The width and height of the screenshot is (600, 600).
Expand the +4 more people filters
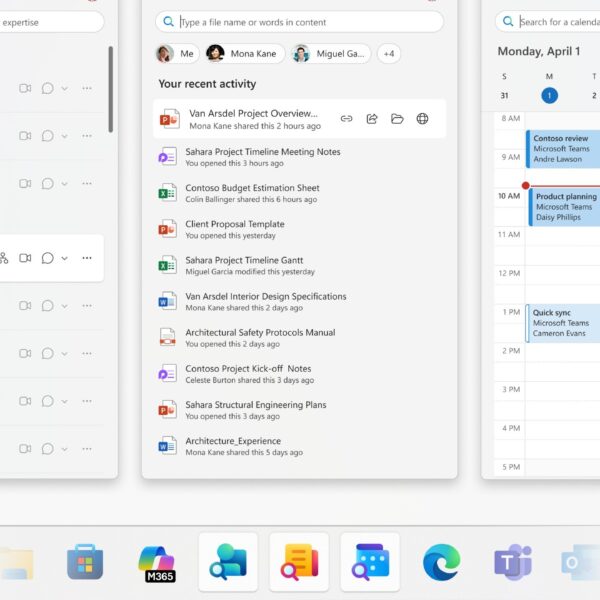point(389,54)
